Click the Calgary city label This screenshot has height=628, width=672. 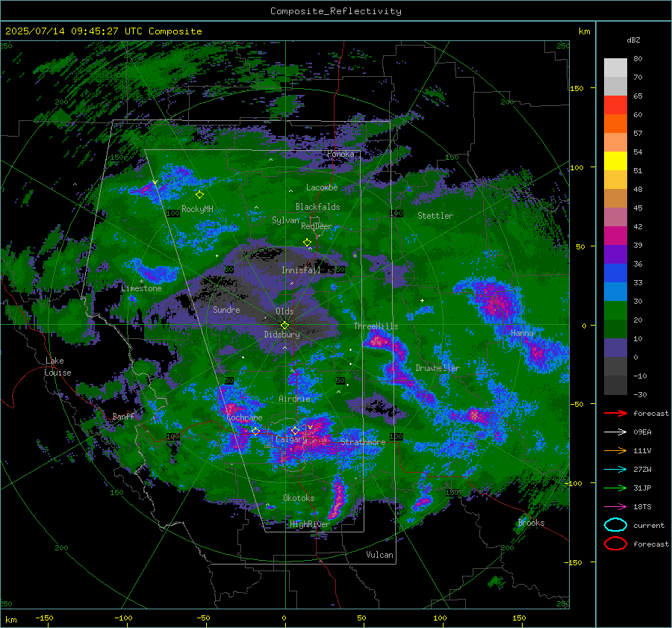pos(291,439)
